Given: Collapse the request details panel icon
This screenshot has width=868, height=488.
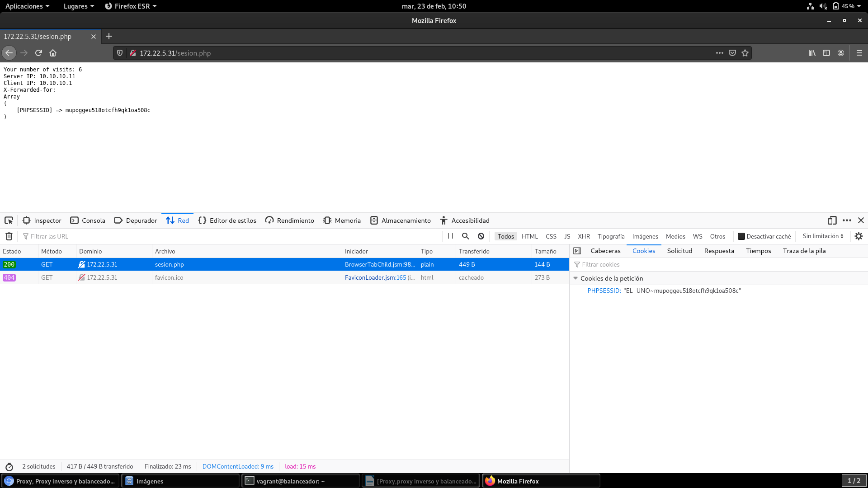Looking at the screenshot, I should point(577,251).
